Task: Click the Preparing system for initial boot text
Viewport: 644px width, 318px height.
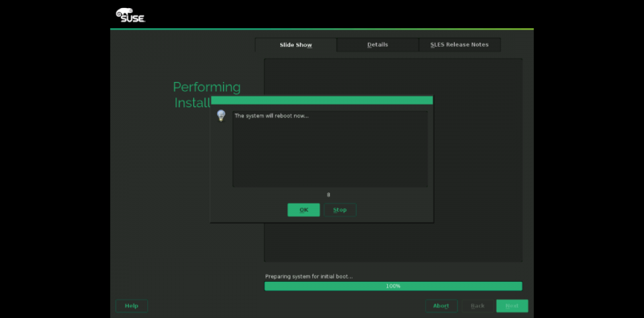Action: [x=309, y=276]
